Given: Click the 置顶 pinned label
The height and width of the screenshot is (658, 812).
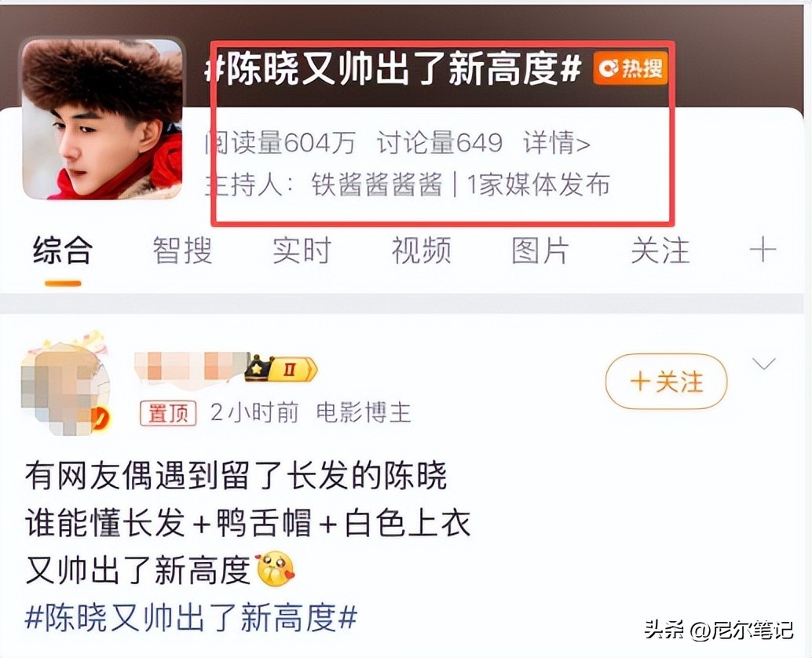Looking at the screenshot, I should point(168,413).
